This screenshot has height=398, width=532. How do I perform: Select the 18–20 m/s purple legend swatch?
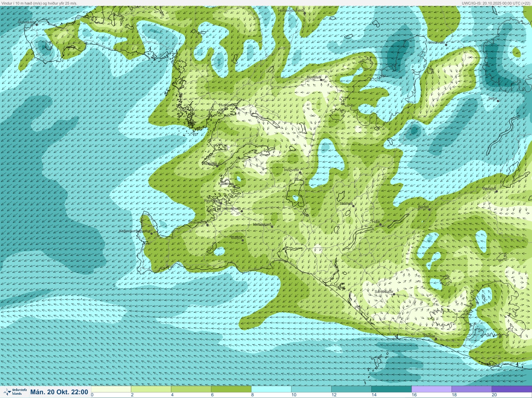click(x=471, y=389)
